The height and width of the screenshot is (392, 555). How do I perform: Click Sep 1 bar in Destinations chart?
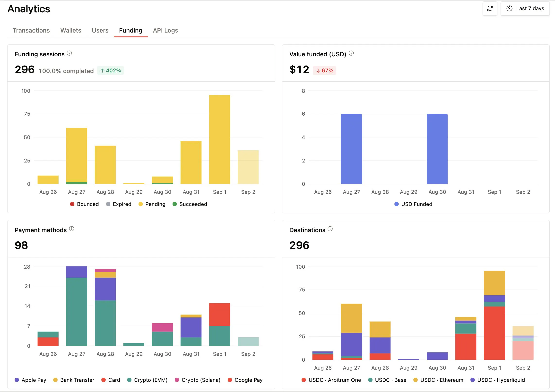click(494, 315)
